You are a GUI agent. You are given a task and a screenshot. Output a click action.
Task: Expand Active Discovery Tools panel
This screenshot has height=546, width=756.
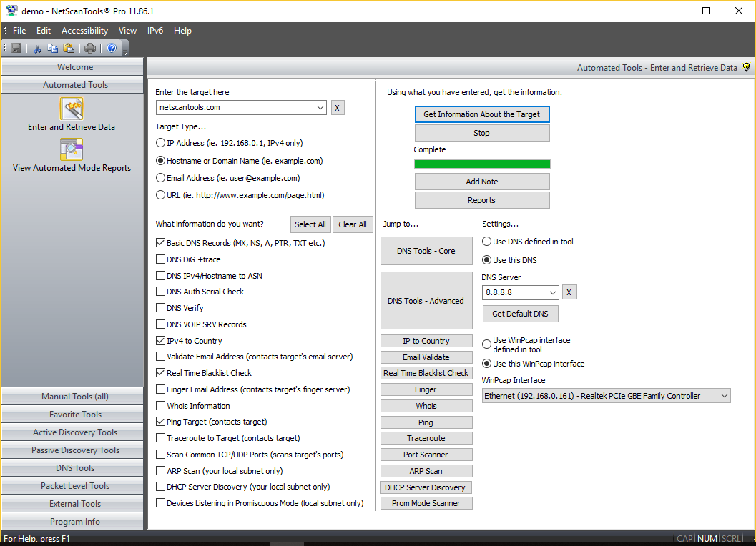click(72, 432)
